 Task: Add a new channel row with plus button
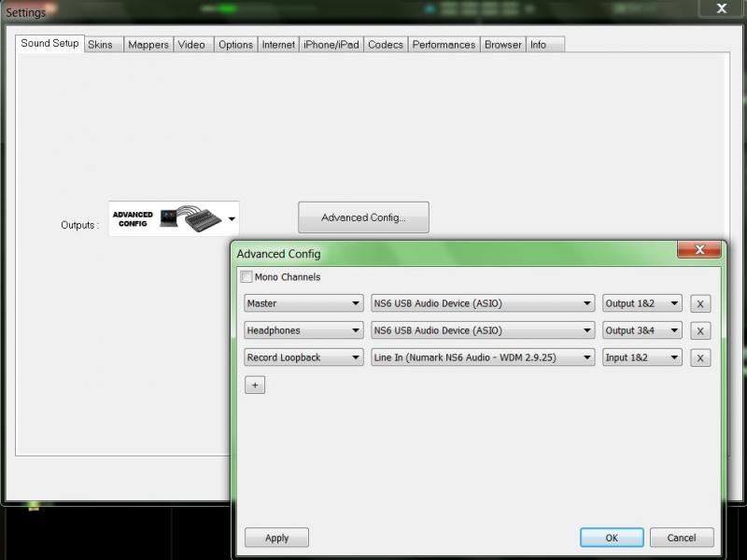pos(255,385)
